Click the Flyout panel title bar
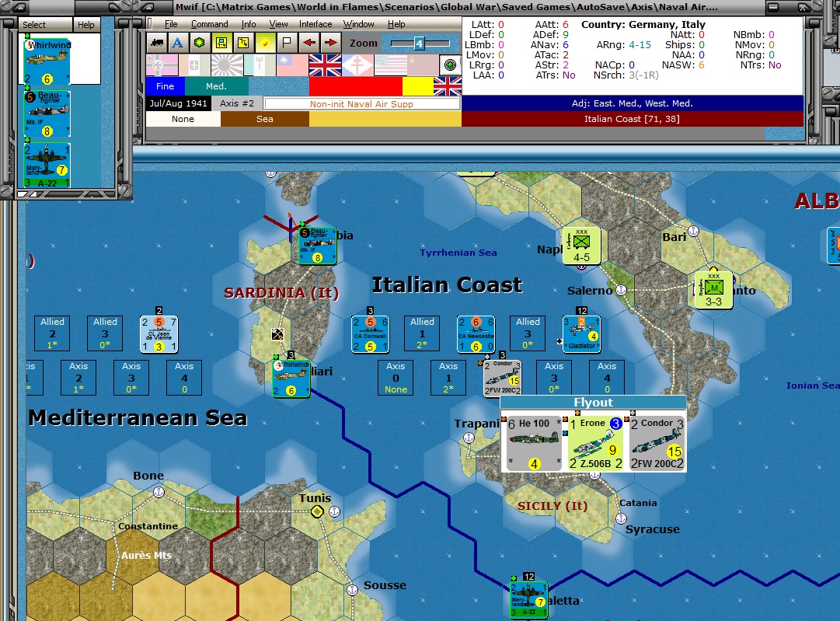This screenshot has height=621, width=840. click(593, 403)
